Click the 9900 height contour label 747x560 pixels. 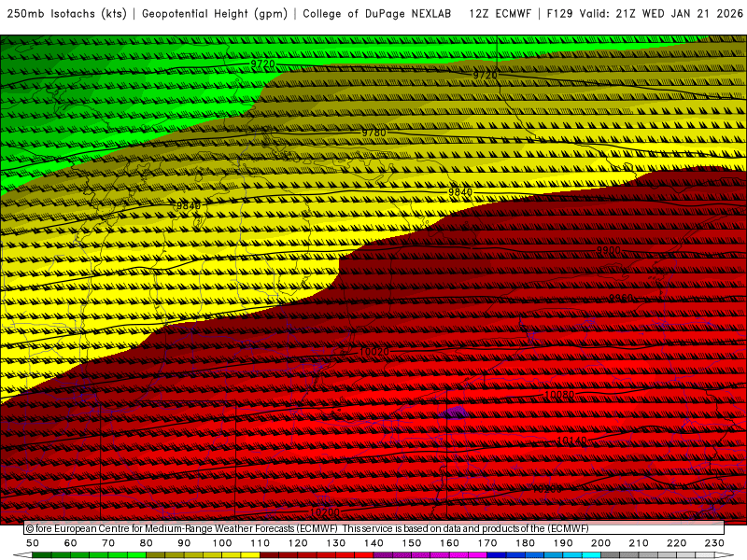pyautogui.click(x=609, y=250)
